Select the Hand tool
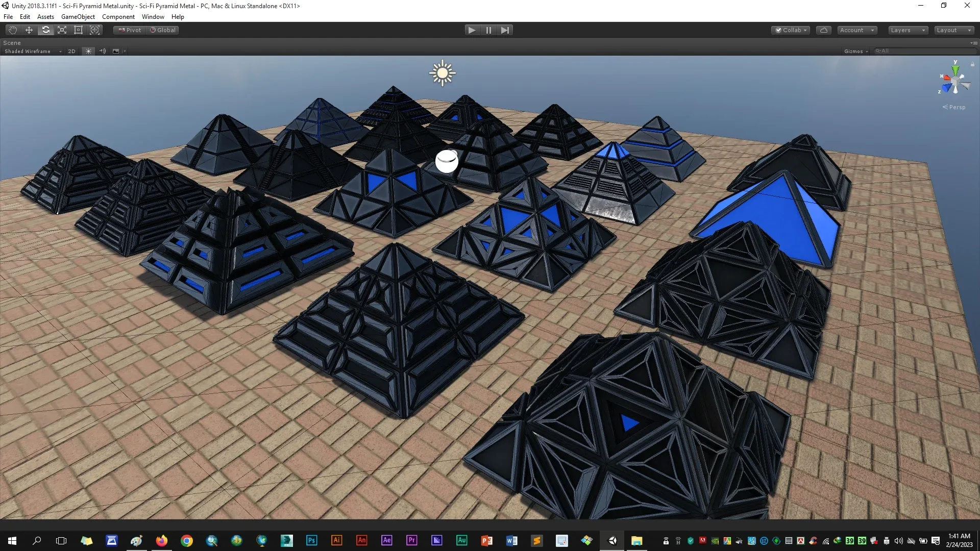 tap(13, 30)
